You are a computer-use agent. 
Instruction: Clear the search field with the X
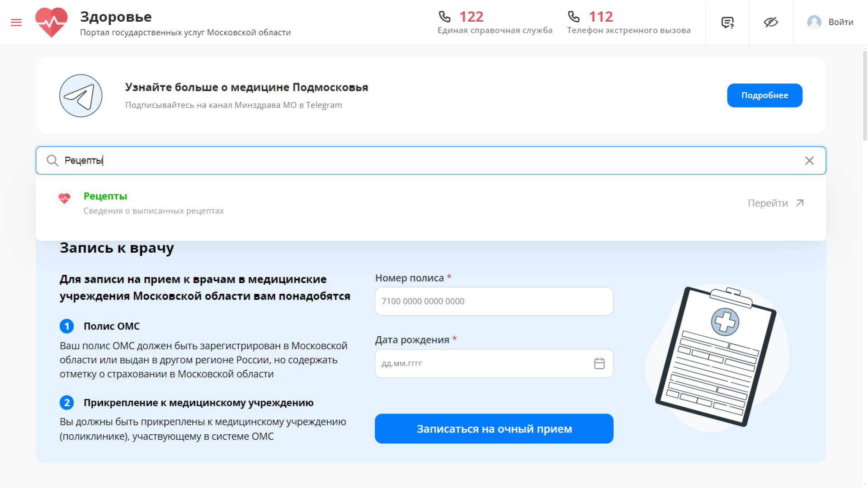tap(809, 160)
